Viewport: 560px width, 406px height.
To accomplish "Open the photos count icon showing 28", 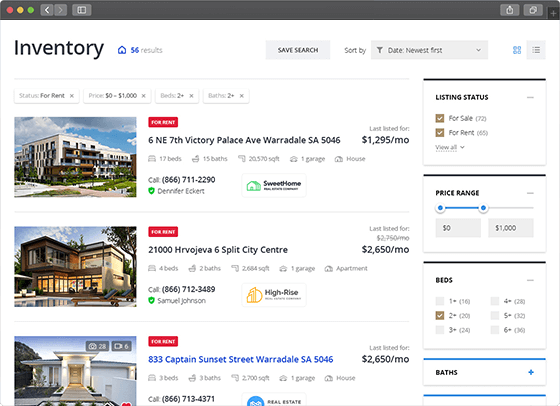I will (x=98, y=346).
